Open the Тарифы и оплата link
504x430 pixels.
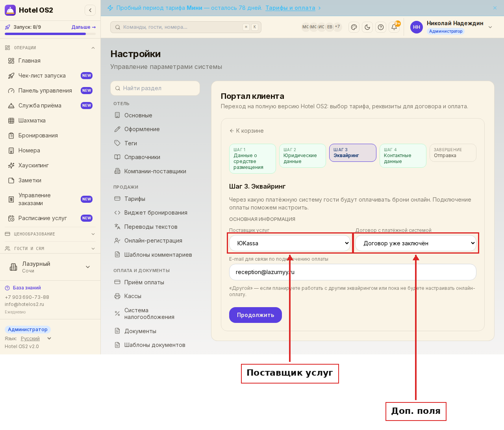coord(290,8)
